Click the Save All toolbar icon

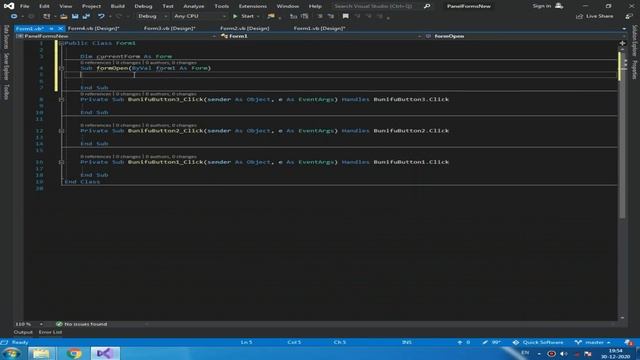click(x=86, y=16)
